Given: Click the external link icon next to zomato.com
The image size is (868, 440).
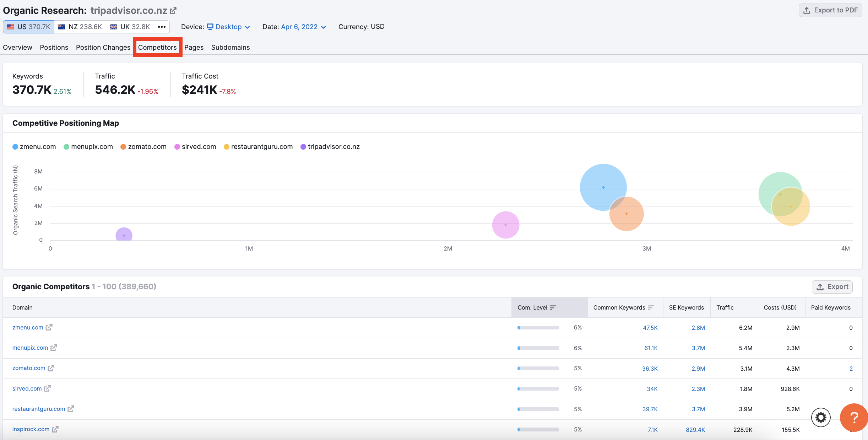Looking at the screenshot, I should pos(51,368).
